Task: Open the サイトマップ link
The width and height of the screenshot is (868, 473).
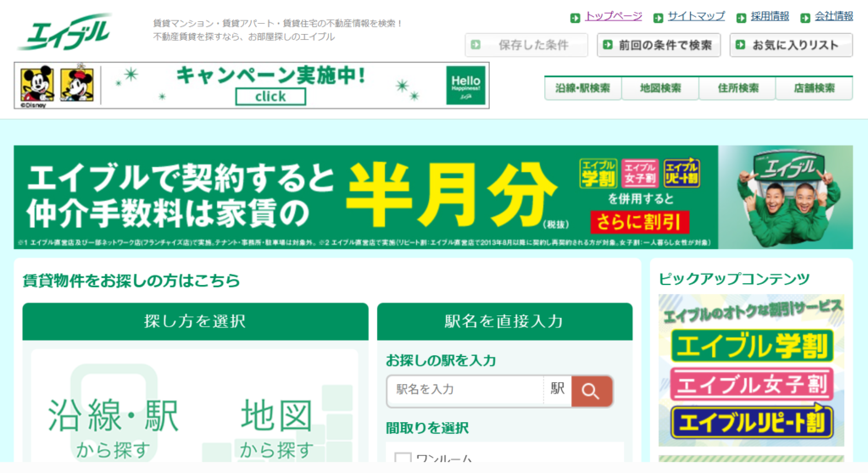Action: pos(696,16)
